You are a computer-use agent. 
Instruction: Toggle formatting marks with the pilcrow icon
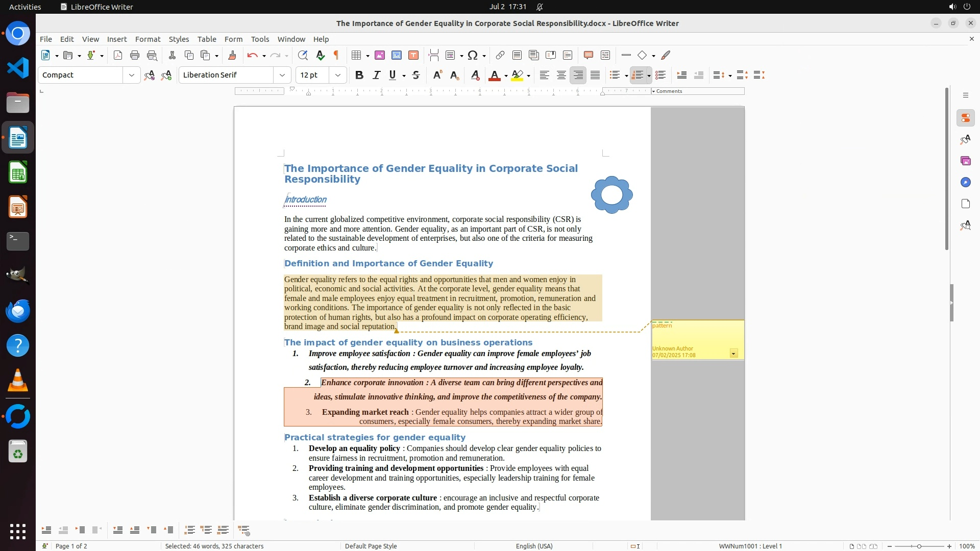click(x=336, y=55)
